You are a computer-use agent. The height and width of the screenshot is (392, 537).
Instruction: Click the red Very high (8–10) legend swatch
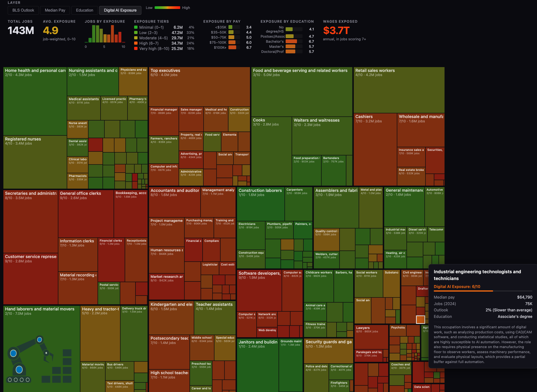point(136,49)
